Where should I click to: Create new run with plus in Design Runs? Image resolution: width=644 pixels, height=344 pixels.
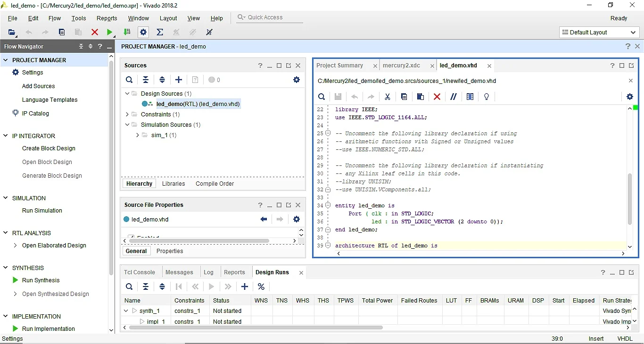245,287
